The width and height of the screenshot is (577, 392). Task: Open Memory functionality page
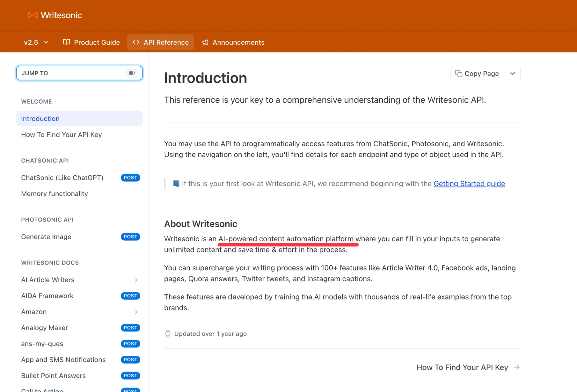(79, 194)
